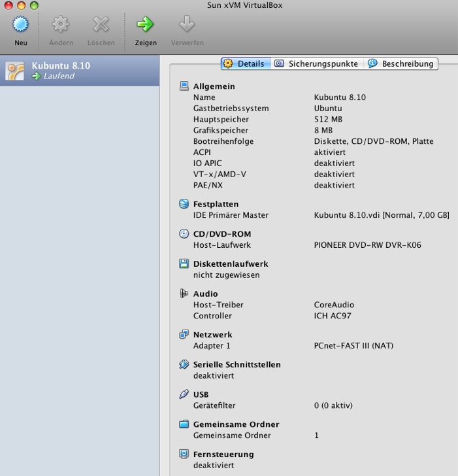
Task: Open the bold Gemeinsame Ordner heading
Action: click(x=236, y=424)
